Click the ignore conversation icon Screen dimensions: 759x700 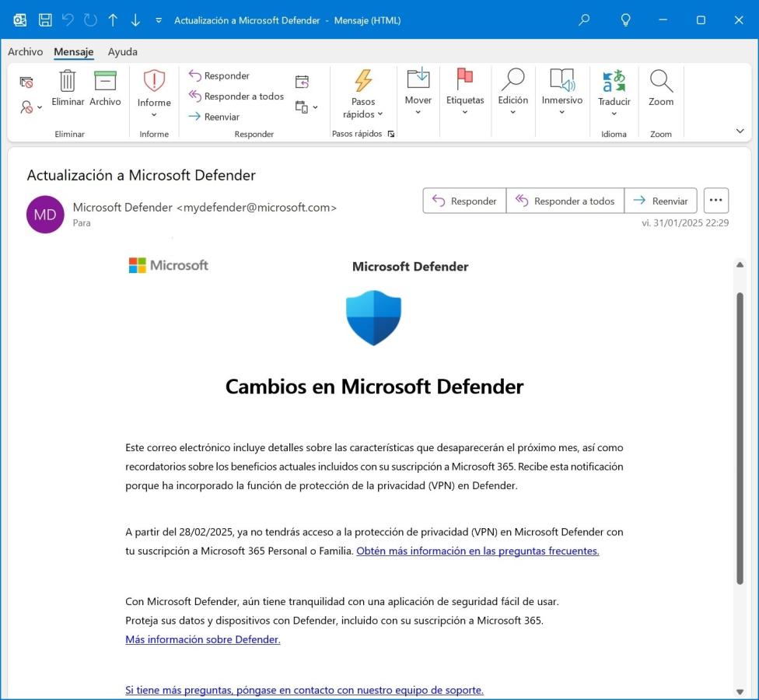(26, 82)
